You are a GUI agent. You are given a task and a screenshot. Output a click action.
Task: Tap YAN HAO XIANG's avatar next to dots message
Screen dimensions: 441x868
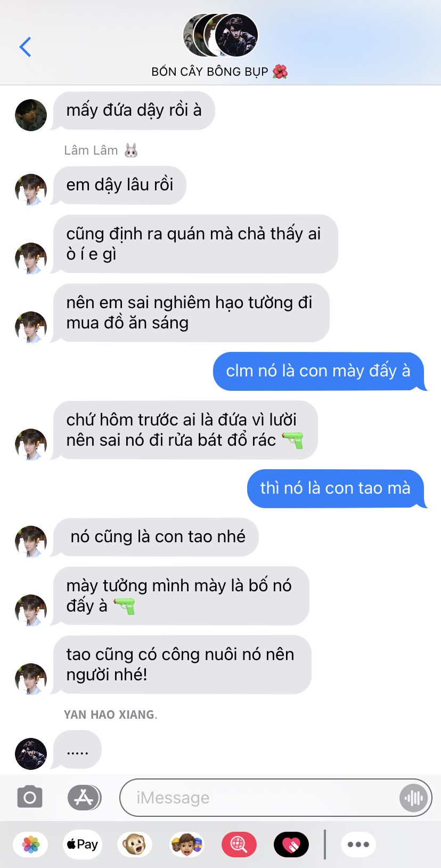(31, 754)
